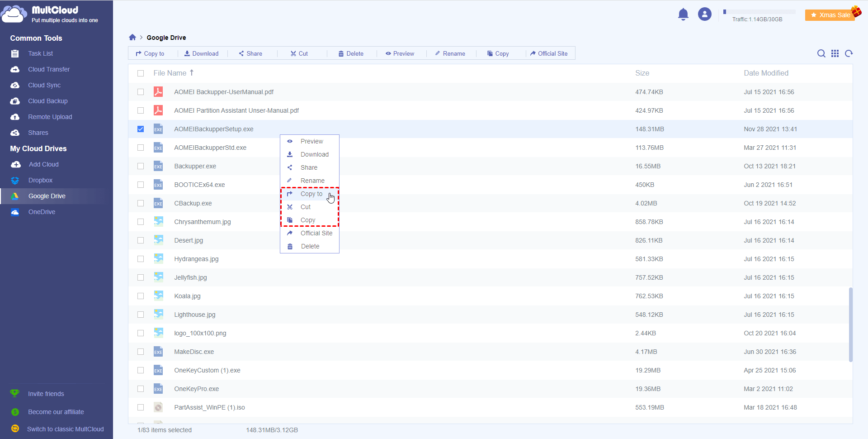868x439 pixels.
Task: Click image icon of Koala.jpg
Action: pyautogui.click(x=158, y=296)
